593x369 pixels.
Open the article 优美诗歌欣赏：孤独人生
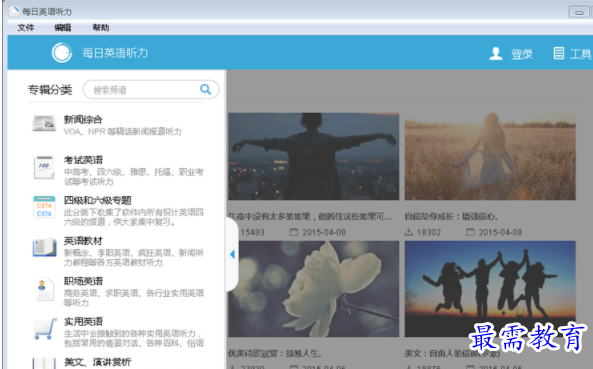275,353
